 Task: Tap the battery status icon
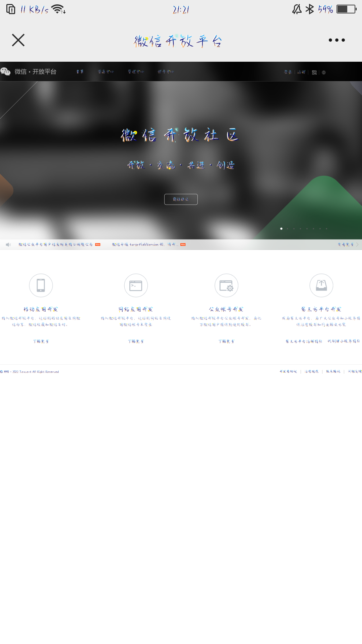click(347, 9)
